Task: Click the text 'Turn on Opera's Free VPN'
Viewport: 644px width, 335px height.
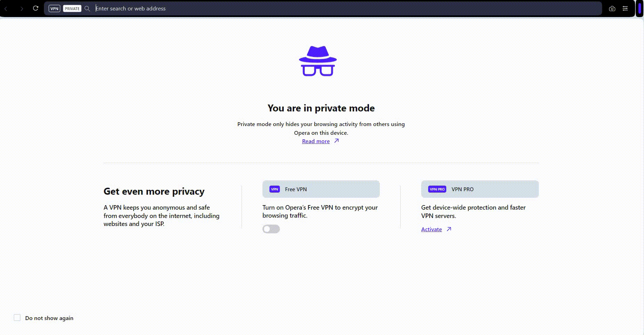Action: [x=298, y=207]
